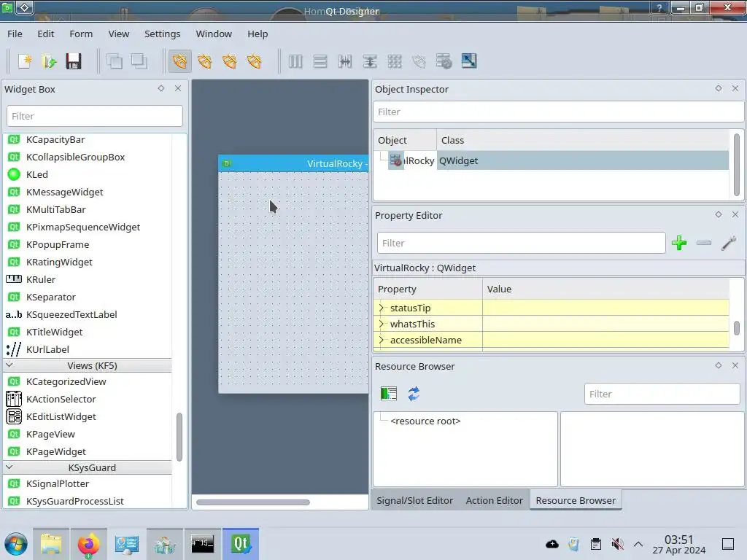747x560 pixels.
Task: Select KMessageWidget in list
Action: pos(65,192)
